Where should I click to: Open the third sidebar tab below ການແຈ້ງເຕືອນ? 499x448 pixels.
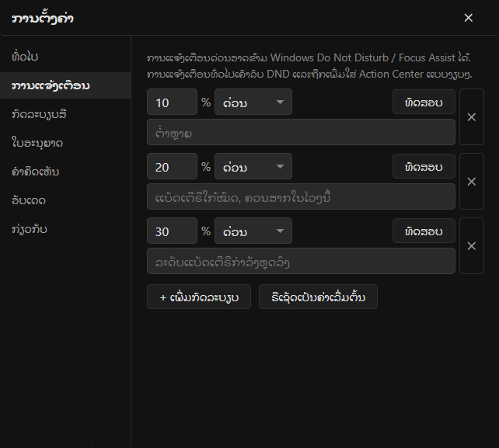point(65,172)
